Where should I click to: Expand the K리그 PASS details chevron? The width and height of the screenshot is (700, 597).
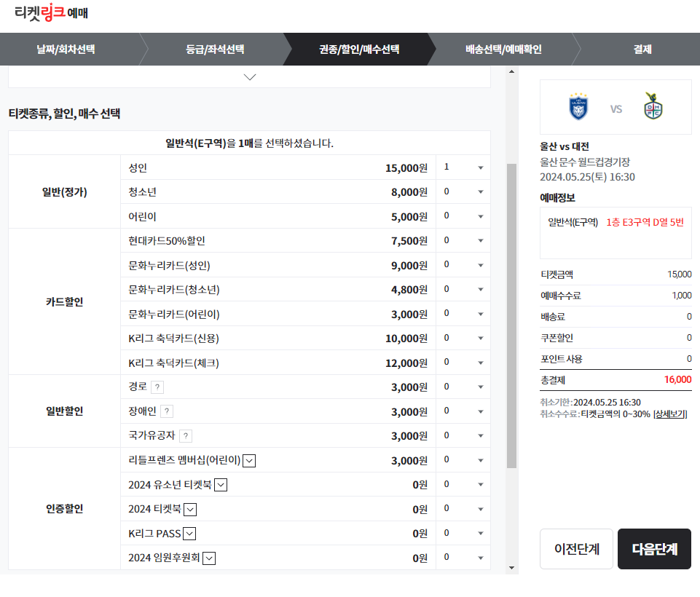coord(189,534)
